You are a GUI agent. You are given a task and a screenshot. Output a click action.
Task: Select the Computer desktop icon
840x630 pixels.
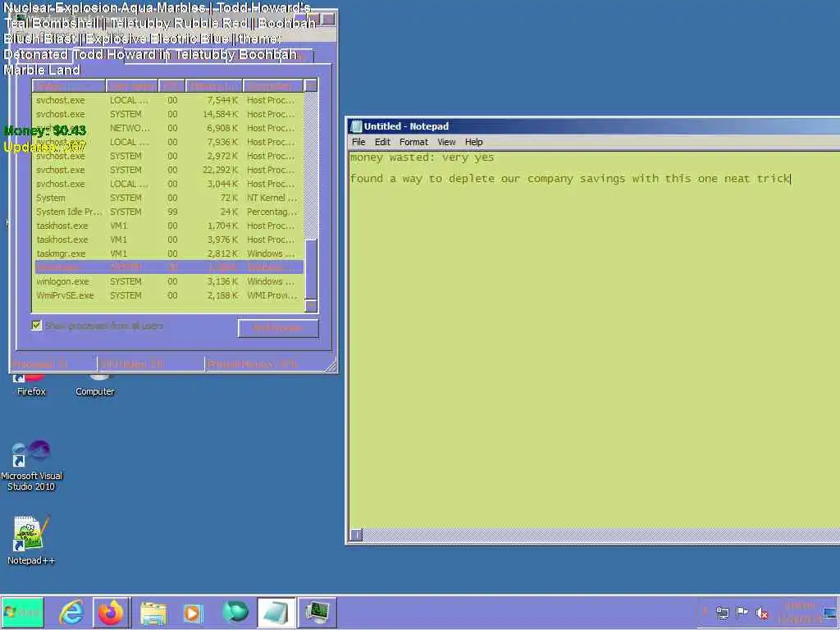coord(95,384)
